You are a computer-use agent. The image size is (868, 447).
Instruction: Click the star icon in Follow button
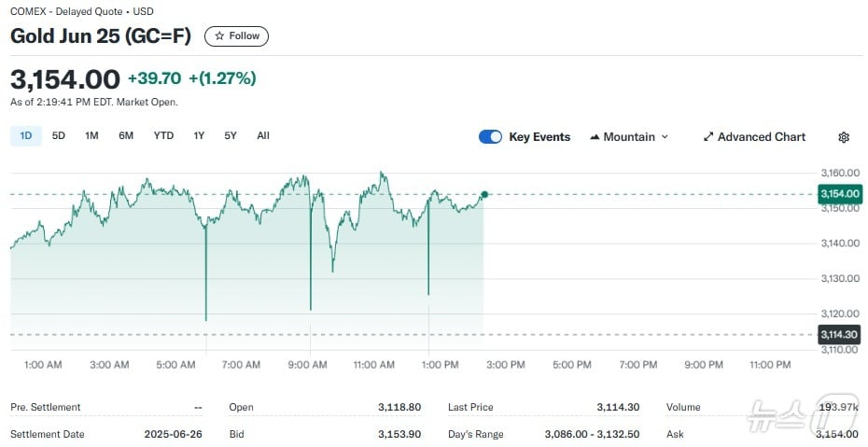point(219,36)
